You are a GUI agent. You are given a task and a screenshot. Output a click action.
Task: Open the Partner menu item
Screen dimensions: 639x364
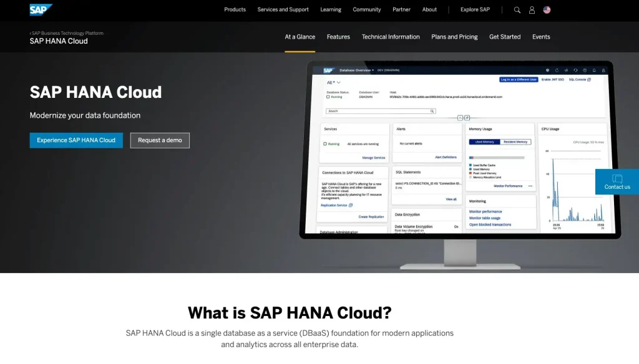click(x=401, y=9)
